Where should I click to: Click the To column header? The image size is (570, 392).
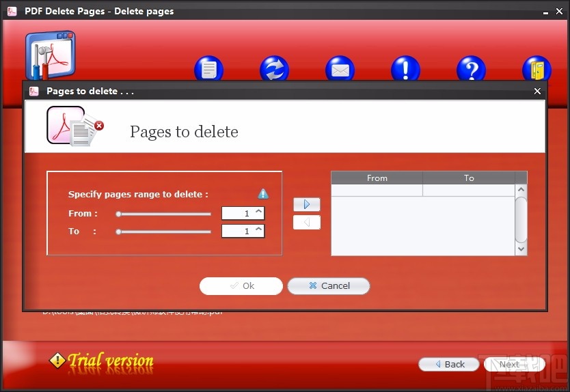pyautogui.click(x=469, y=178)
